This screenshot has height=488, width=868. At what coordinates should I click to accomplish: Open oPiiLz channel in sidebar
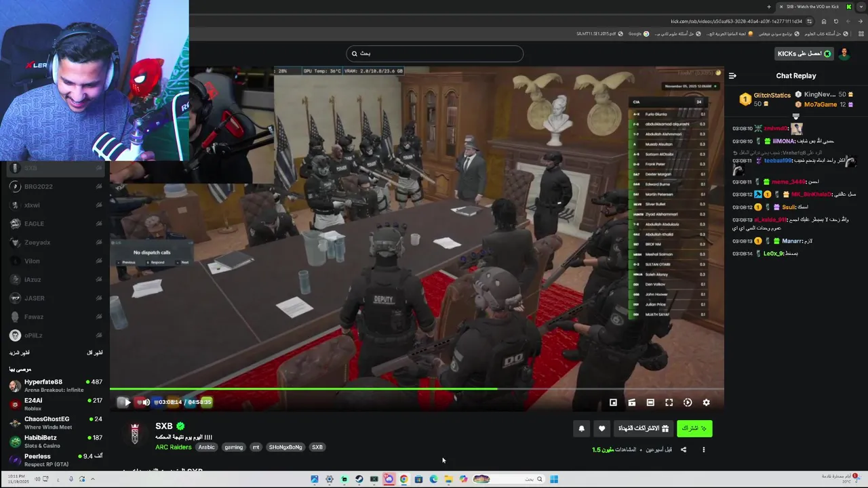coord(56,335)
